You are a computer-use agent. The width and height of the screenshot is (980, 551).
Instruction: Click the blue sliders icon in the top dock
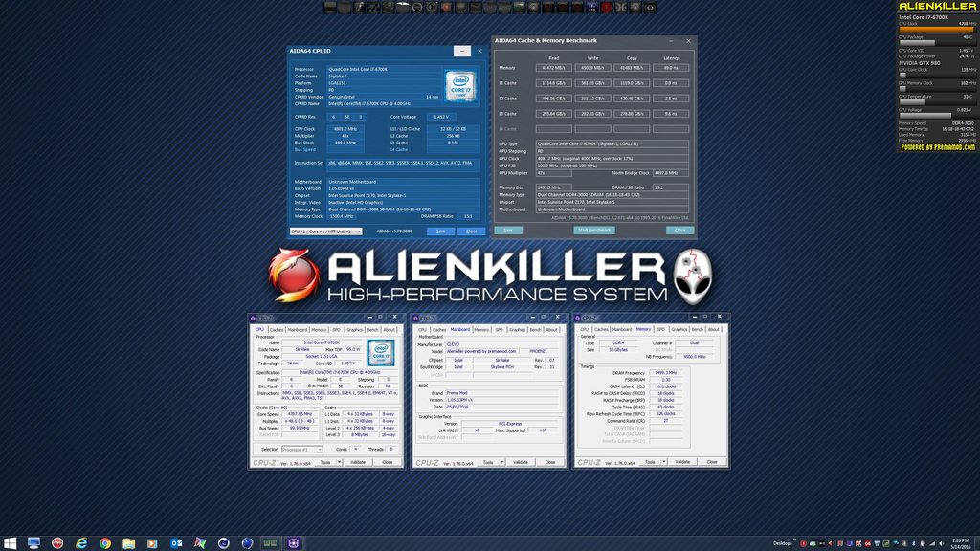click(591, 8)
